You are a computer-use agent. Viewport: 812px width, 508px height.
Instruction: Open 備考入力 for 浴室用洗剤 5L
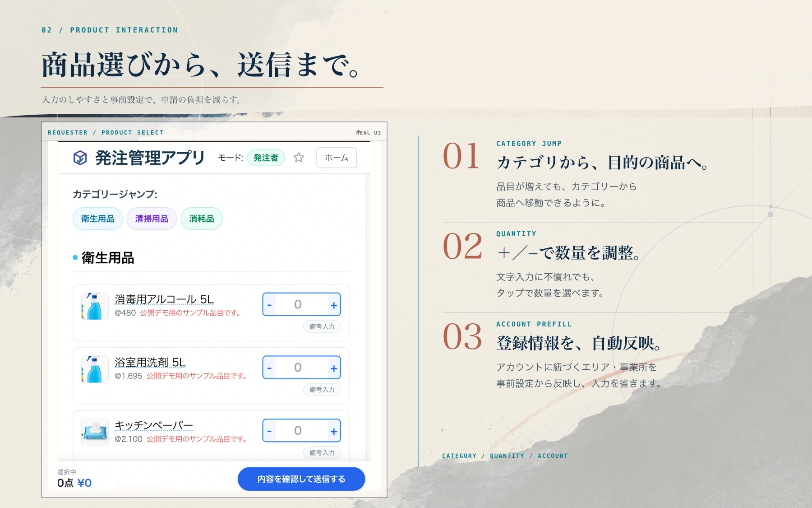322,390
